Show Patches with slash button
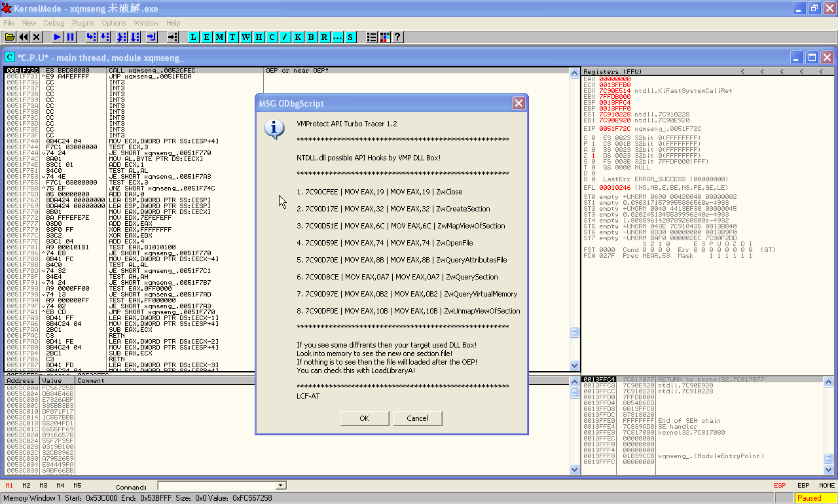The width and height of the screenshot is (838, 504). [x=285, y=37]
